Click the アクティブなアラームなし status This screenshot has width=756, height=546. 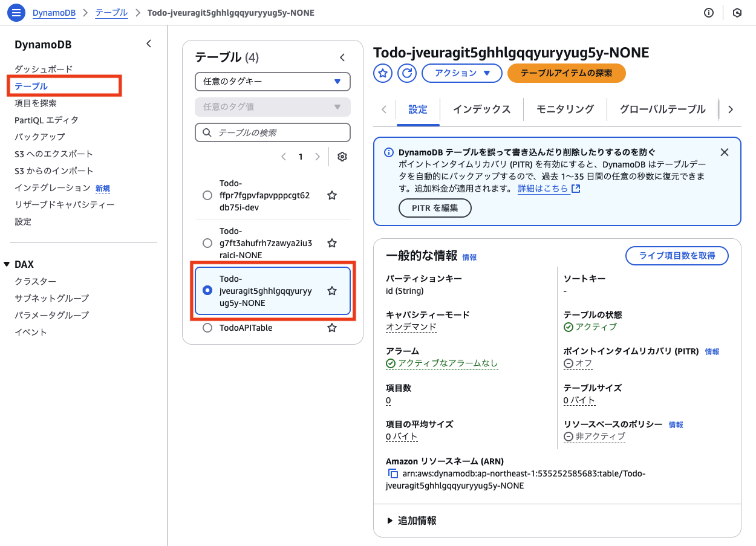[442, 363]
